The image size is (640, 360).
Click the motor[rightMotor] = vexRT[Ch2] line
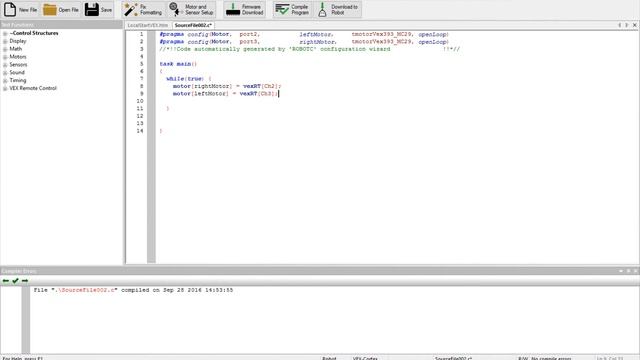pos(227,86)
